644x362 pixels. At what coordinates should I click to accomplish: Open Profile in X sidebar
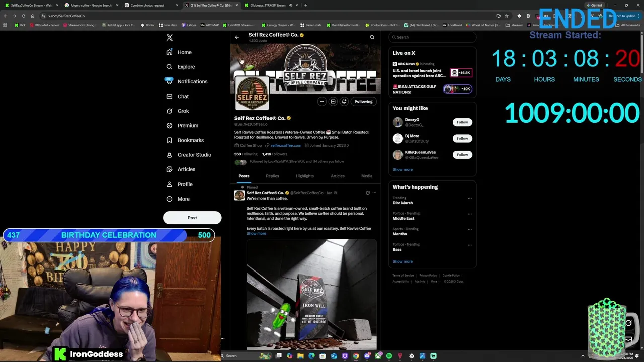point(180,184)
